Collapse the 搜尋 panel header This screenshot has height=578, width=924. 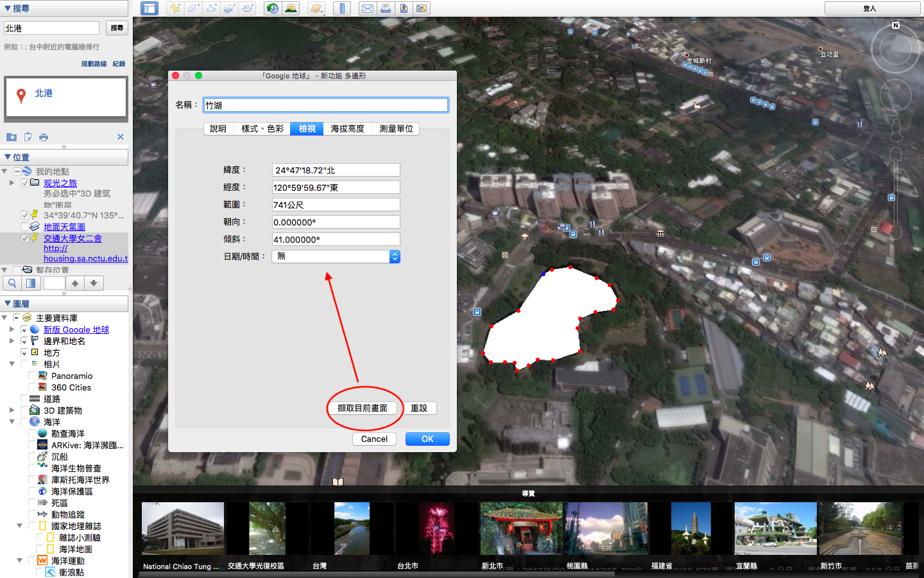coord(64,8)
